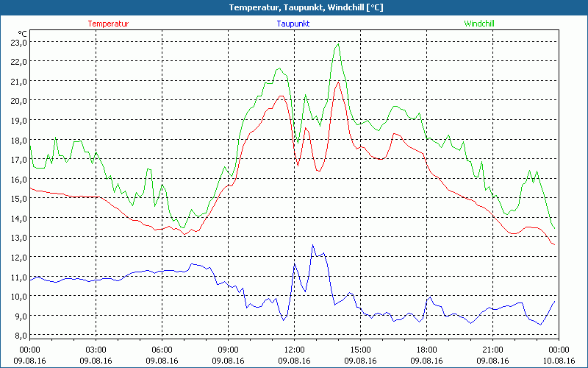Click the chart title in the header bar
The height and width of the screenshot is (368, 588).
coord(294,7)
